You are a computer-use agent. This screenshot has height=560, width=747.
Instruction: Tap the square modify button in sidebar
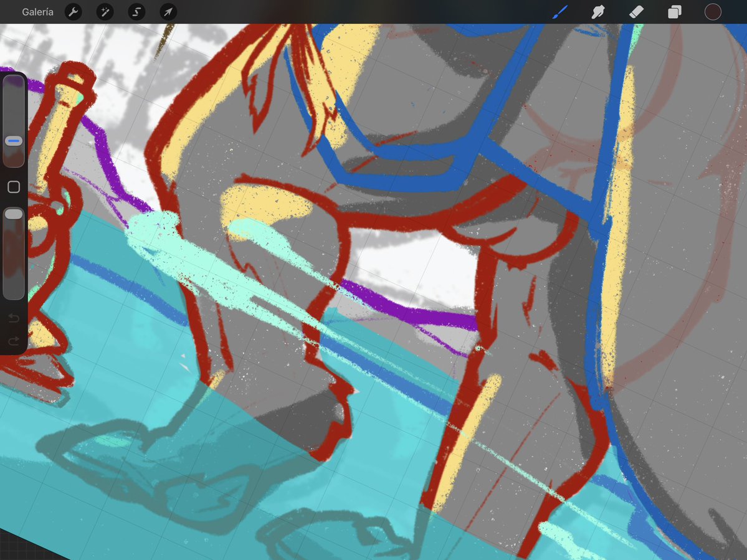click(x=14, y=187)
